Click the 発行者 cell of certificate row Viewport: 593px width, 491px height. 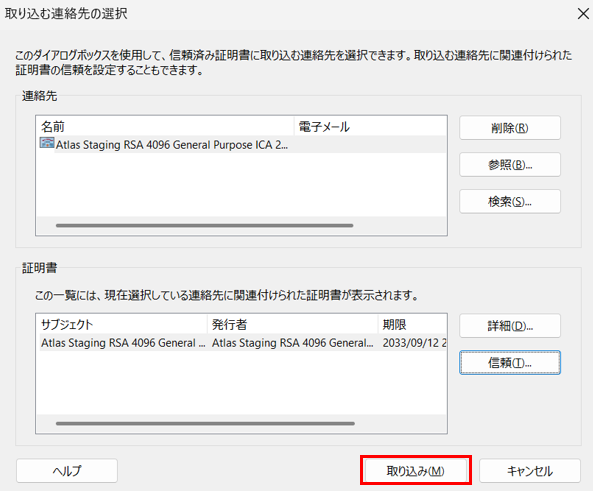tap(293, 343)
